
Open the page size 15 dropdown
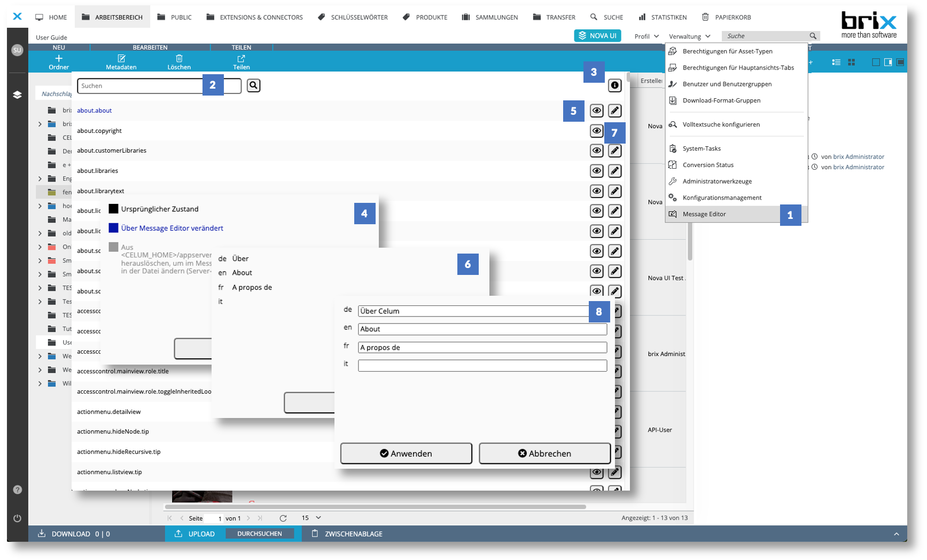pyautogui.click(x=311, y=518)
